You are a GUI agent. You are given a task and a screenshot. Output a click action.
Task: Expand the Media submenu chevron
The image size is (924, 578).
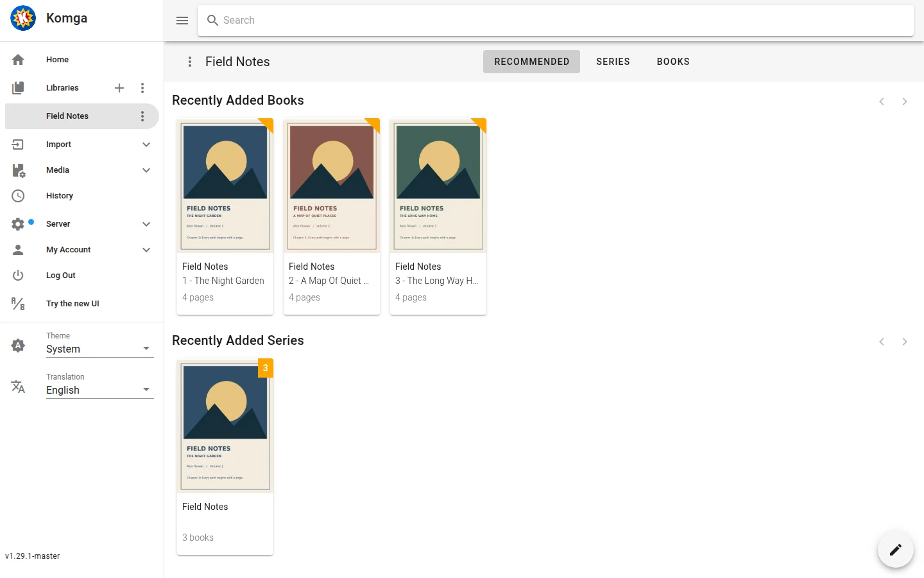[146, 170]
